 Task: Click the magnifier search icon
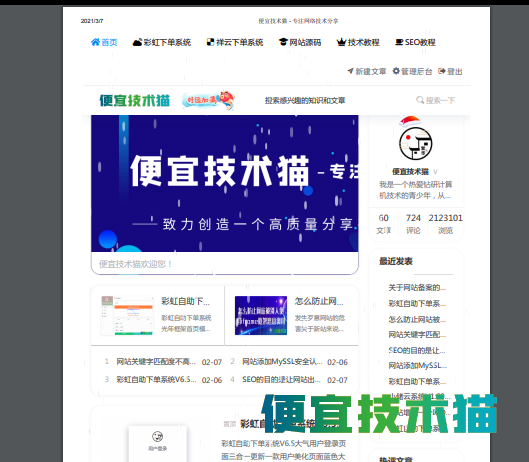pyautogui.click(x=420, y=100)
